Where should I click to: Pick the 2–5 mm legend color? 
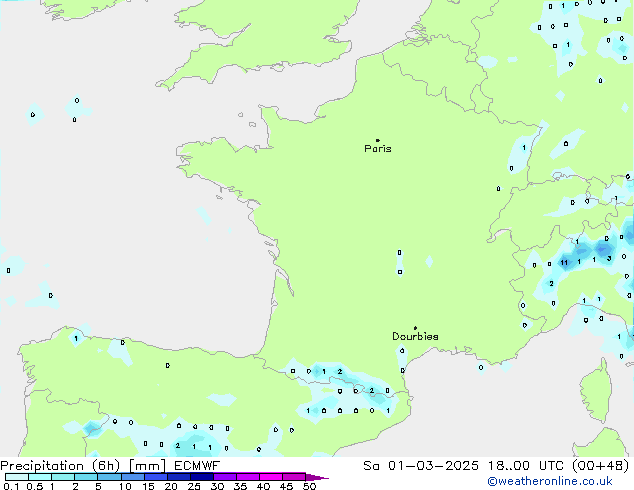86,477
